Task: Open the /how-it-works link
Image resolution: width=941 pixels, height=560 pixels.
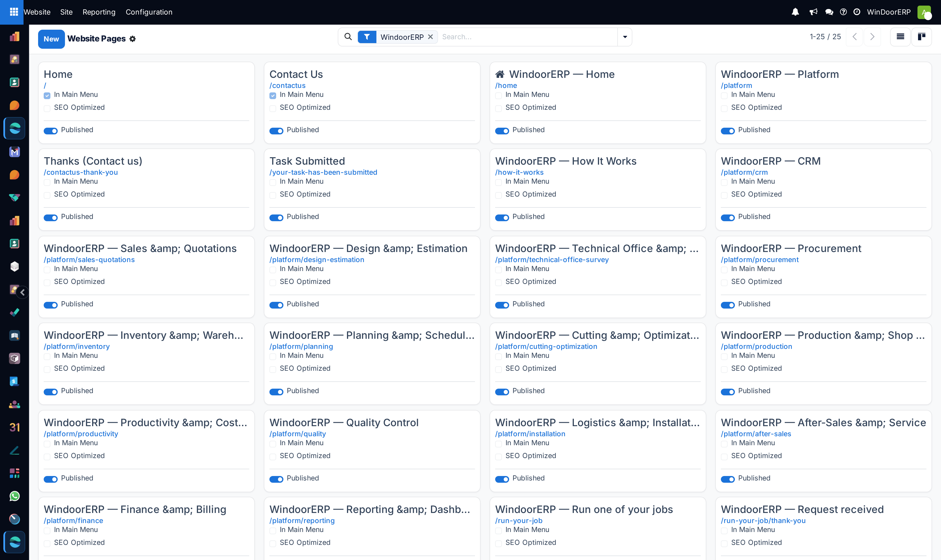Action: 520,172
